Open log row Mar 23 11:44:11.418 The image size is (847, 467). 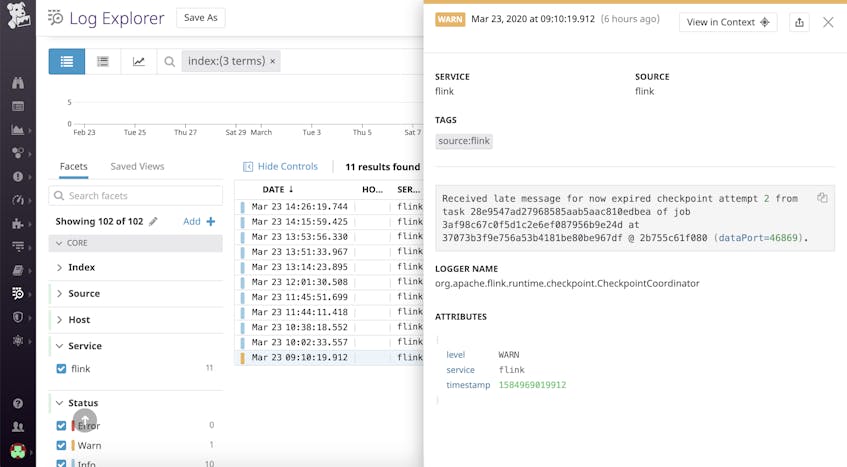click(330, 312)
